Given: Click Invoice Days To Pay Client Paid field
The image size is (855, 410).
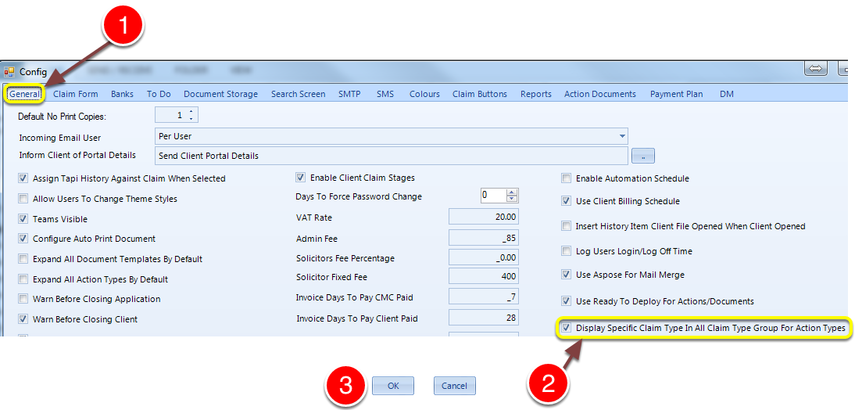Looking at the screenshot, I should 483,317.
